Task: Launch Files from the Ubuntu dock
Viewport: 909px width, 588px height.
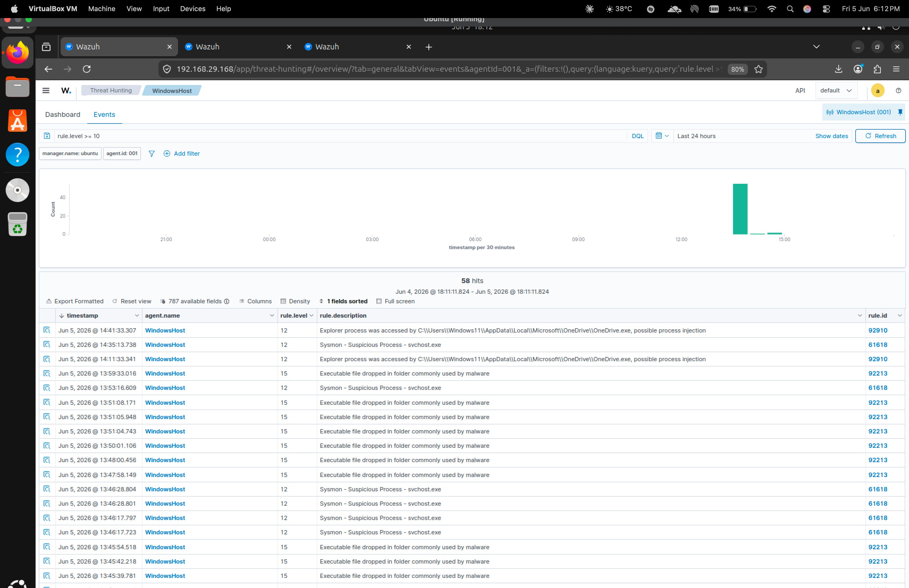Action: point(18,87)
